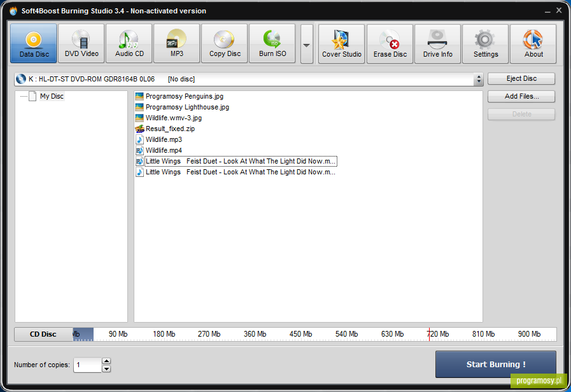Click the drive list spinner arrows

coord(479,79)
